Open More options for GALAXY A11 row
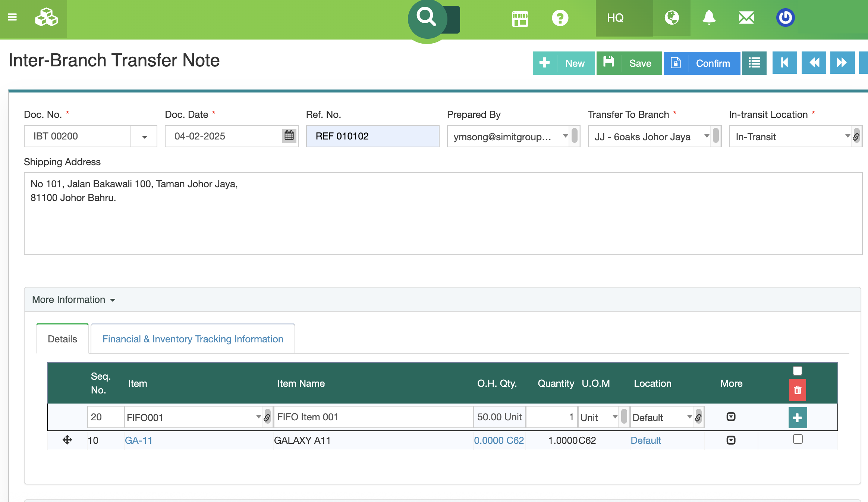The image size is (868, 502). click(731, 440)
